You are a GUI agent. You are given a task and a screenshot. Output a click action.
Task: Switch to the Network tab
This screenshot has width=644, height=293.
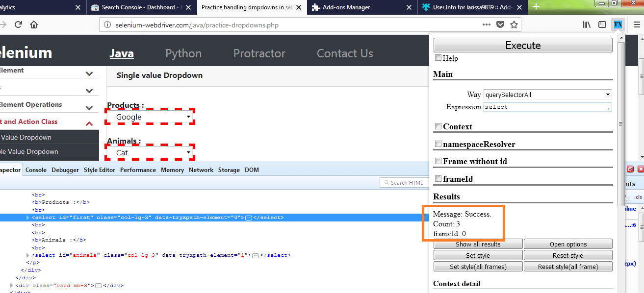pyautogui.click(x=201, y=170)
